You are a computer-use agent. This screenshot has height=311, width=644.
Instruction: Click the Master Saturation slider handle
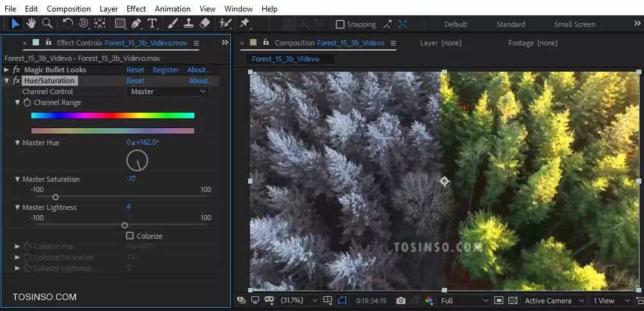[x=56, y=197]
